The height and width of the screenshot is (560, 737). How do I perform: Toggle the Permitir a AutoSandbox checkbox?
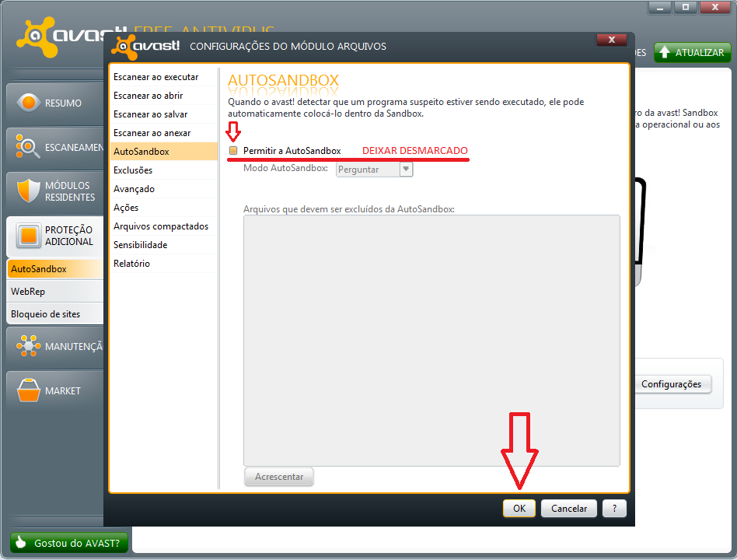233,150
